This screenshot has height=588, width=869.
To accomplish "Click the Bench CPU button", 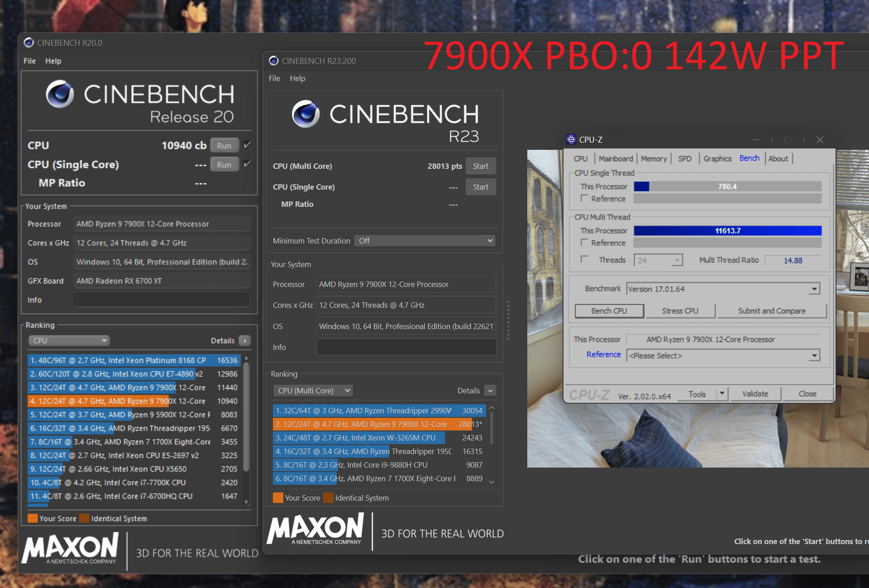I will point(609,311).
